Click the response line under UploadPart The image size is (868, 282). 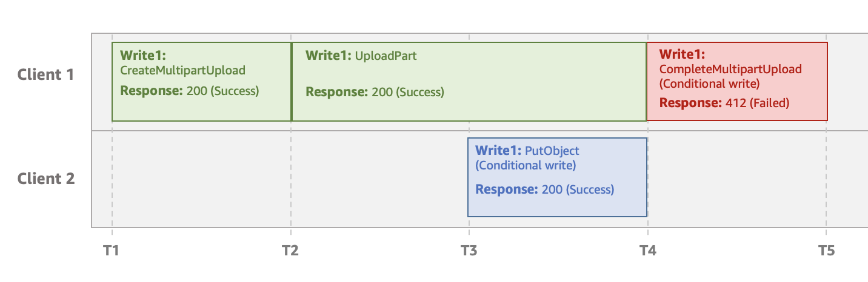[375, 93]
